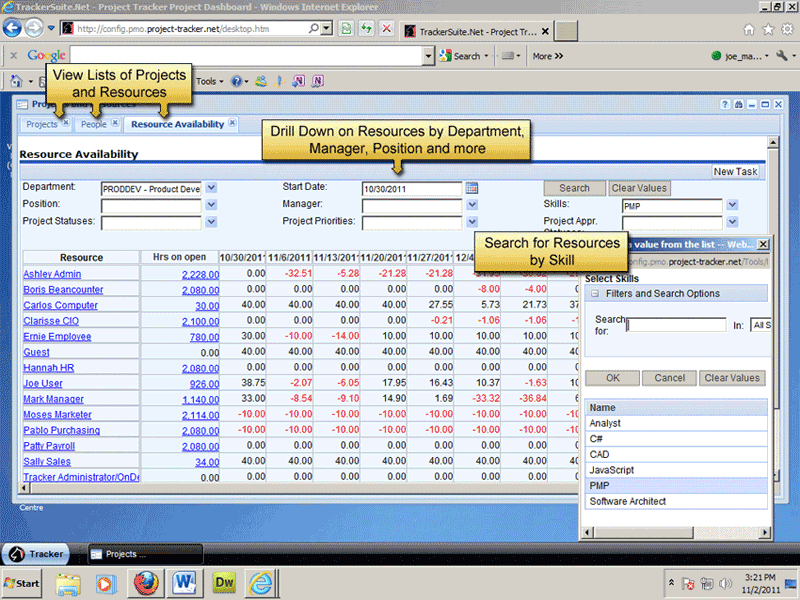Open the Department dropdown arrow
This screenshot has height=600, width=800.
(211, 188)
